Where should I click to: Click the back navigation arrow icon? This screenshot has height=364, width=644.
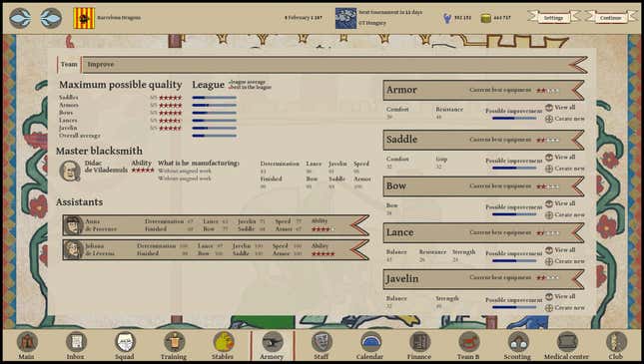(x=20, y=18)
